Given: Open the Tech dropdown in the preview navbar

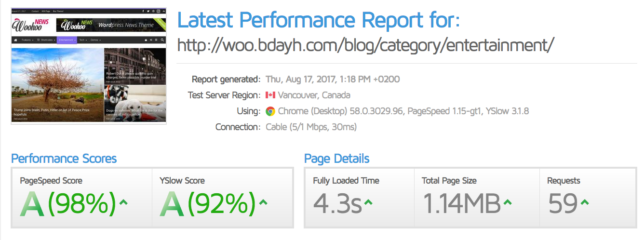Looking at the screenshot, I should 83,40.
